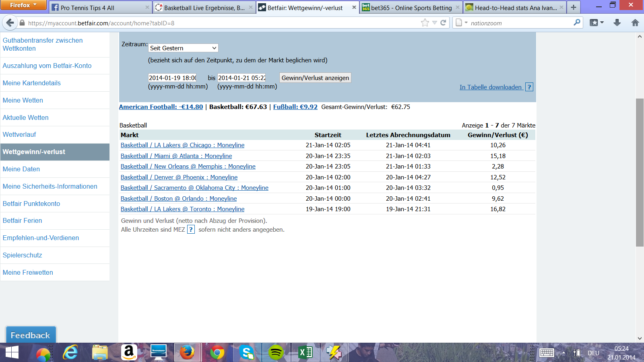Image resolution: width=644 pixels, height=362 pixels.
Task: Open the Boston @ Orlando Moneyline market
Action: coord(179,199)
